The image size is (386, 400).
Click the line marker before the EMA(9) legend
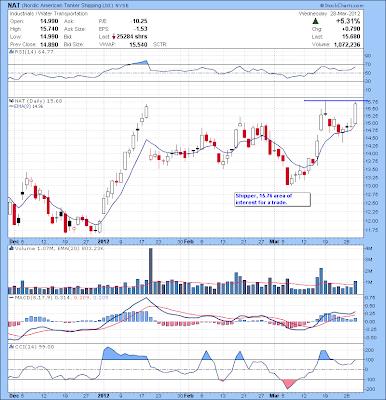click(x=11, y=106)
